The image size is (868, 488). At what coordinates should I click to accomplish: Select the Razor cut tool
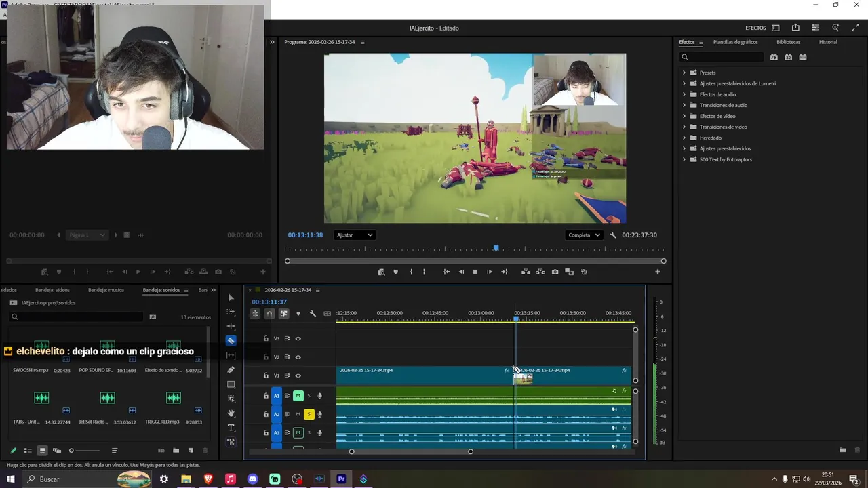[231, 341]
